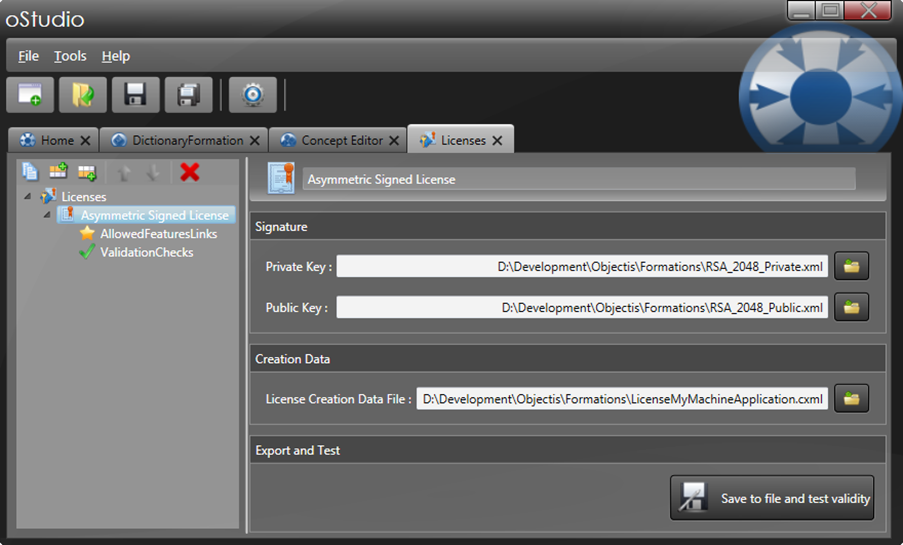
Task: Click the first add item icon in the tree toolbar
Action: (58, 172)
